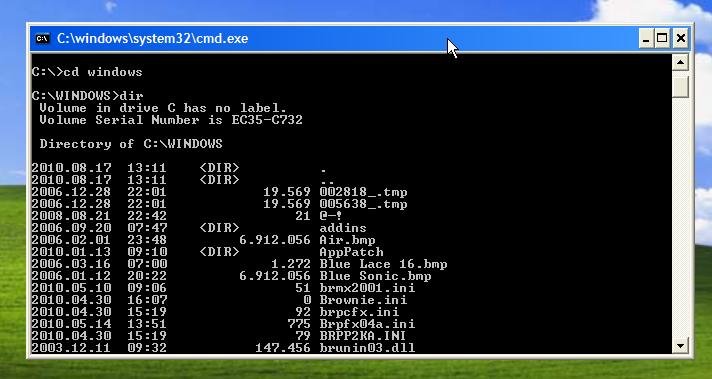The height and width of the screenshot is (379, 712).
Task: Click the title bar text C:\windows\system32\cmd.exe
Action: pos(153,39)
